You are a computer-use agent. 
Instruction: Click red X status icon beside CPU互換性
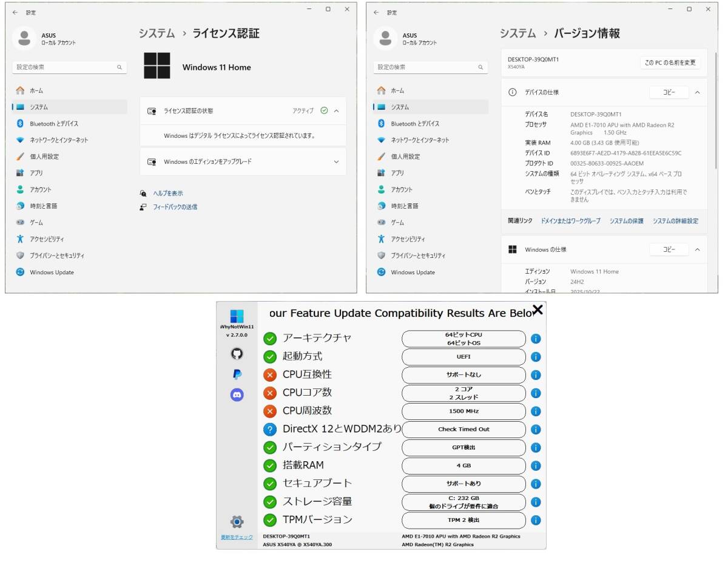[270, 375]
